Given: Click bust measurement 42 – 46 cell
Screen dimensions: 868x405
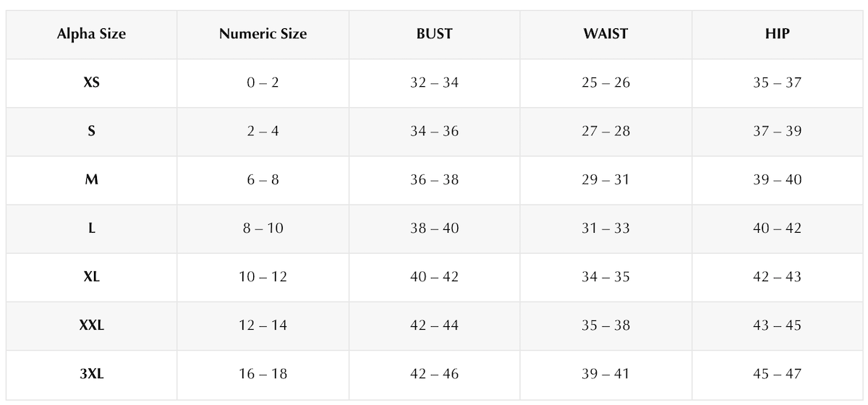Looking at the screenshot, I should [x=434, y=373].
